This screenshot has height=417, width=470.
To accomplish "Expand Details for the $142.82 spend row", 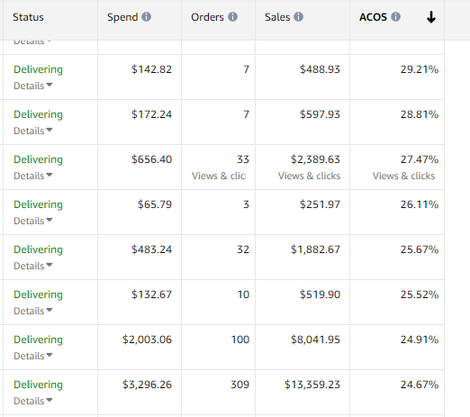I will pyautogui.click(x=33, y=86).
